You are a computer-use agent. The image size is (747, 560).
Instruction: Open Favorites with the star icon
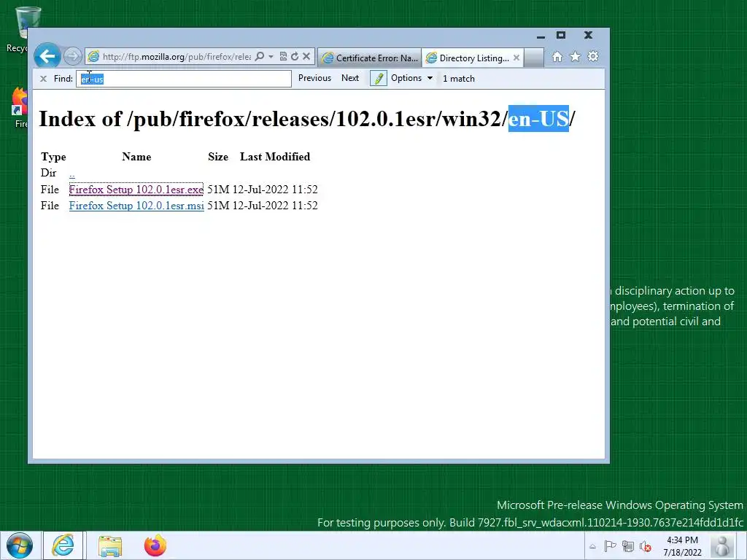(575, 57)
